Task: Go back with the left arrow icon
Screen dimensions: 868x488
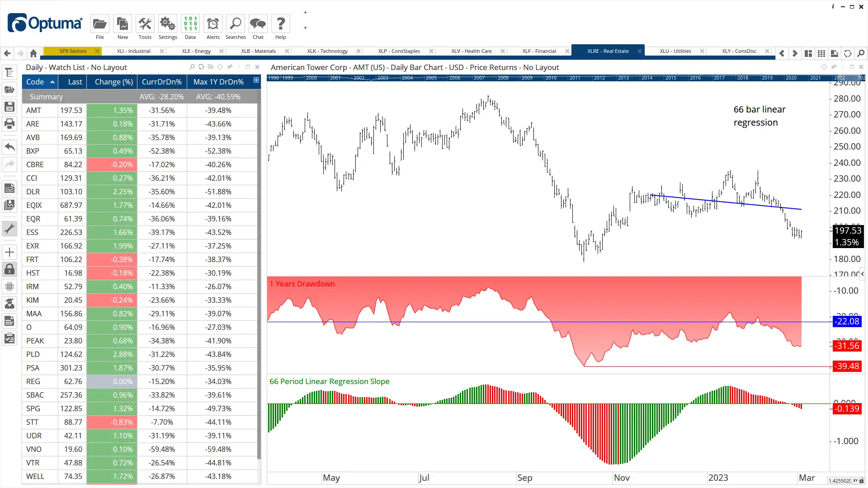Action: point(7,53)
